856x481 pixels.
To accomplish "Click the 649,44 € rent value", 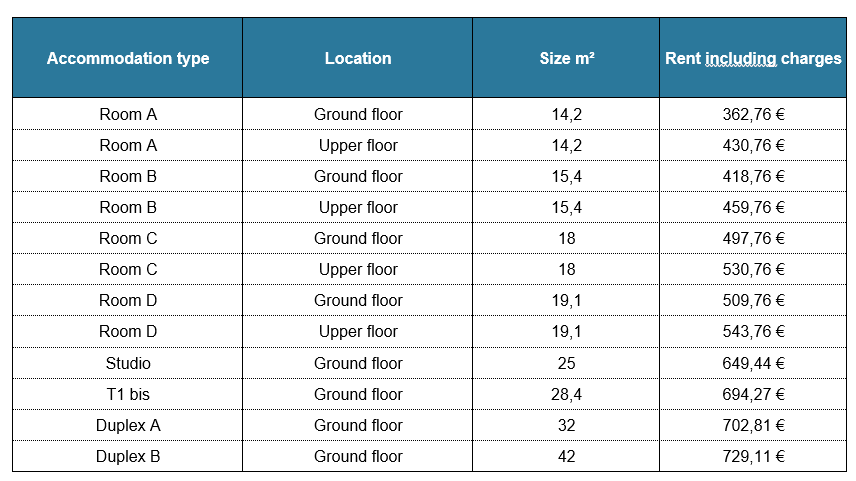I will (753, 363).
